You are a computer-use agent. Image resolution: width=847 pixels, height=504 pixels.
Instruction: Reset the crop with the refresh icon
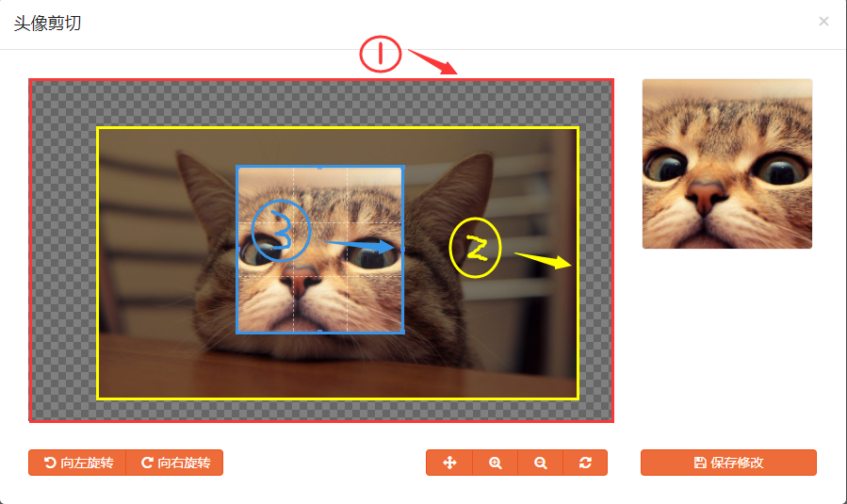coord(585,463)
